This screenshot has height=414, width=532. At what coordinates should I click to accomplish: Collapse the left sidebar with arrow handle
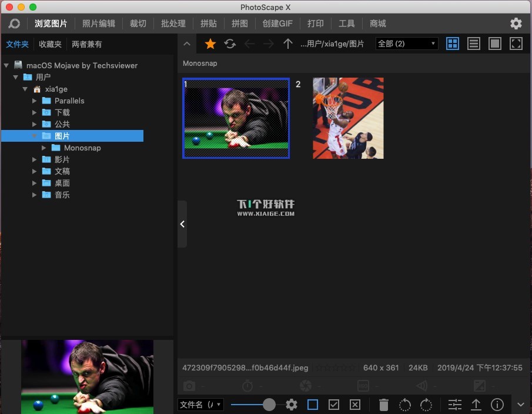click(x=182, y=224)
